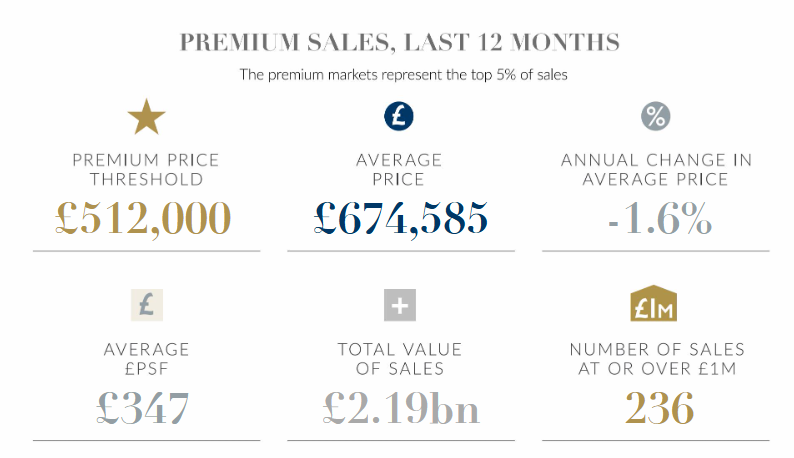The width and height of the screenshot is (794, 458).
Task: Click the Number of Sales at or over £1M label
Action: point(656,359)
